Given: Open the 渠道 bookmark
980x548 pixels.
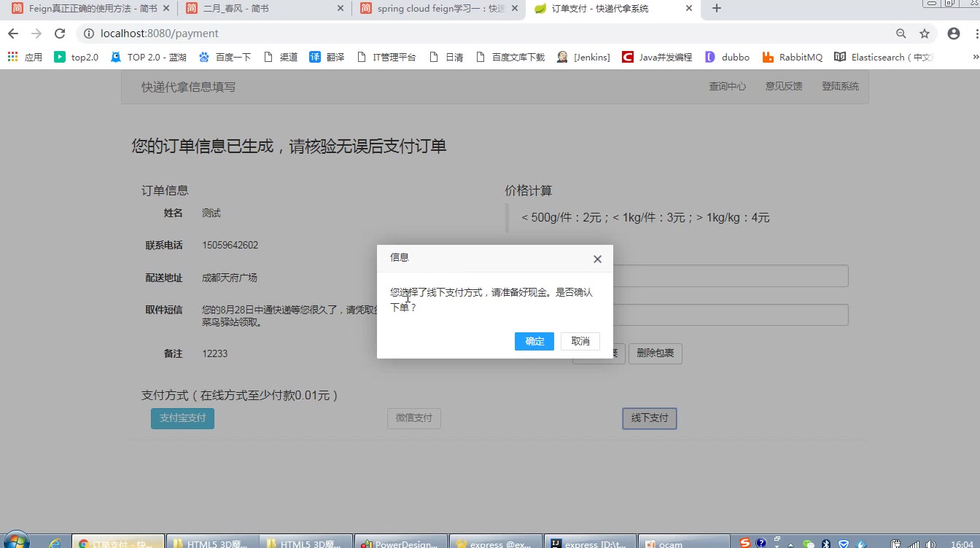Looking at the screenshot, I should (x=281, y=57).
